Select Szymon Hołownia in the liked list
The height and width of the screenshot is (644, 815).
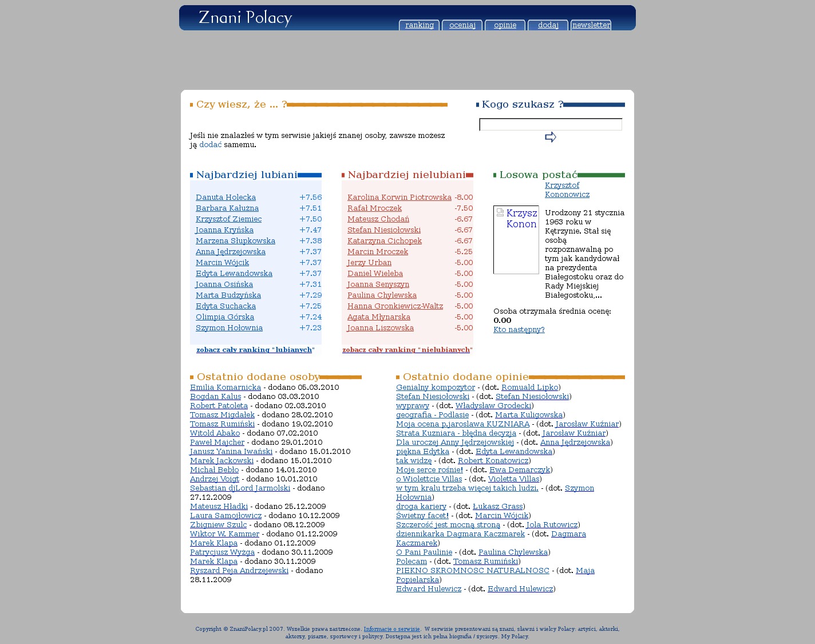(229, 328)
